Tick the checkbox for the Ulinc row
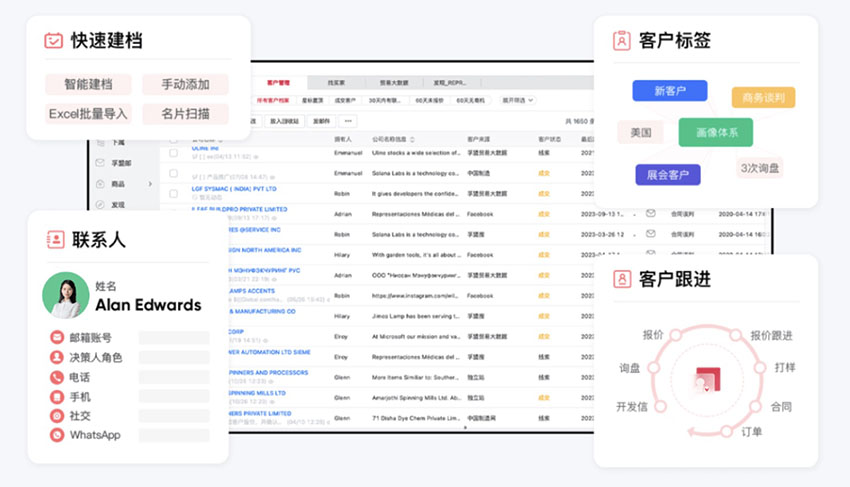 coord(173,154)
